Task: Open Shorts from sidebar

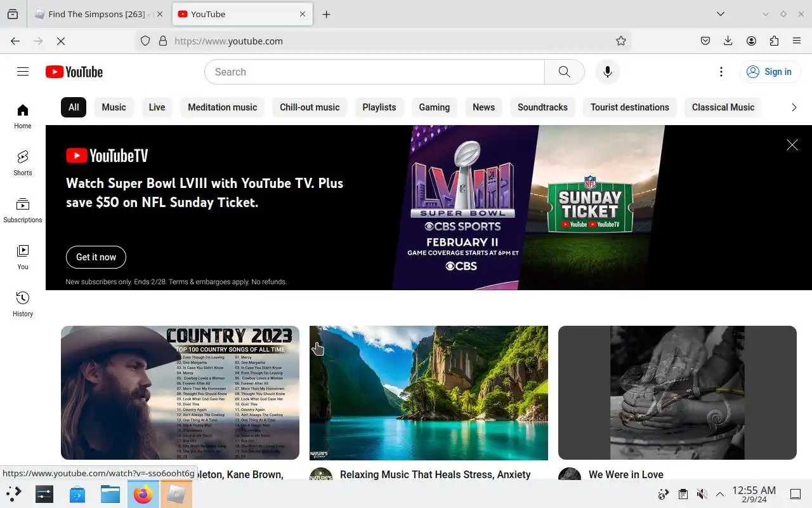Action: [x=23, y=163]
